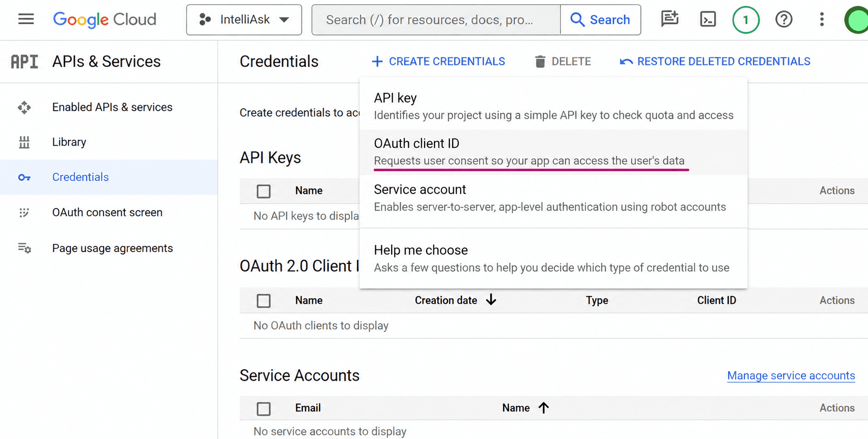Click the Search button
The width and height of the screenshot is (868, 439).
tap(601, 20)
